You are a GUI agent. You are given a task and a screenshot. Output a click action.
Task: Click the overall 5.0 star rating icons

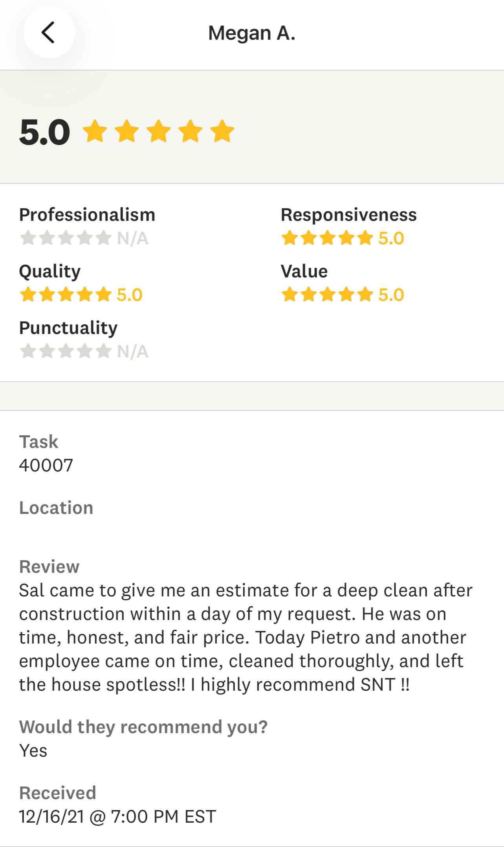tap(159, 131)
